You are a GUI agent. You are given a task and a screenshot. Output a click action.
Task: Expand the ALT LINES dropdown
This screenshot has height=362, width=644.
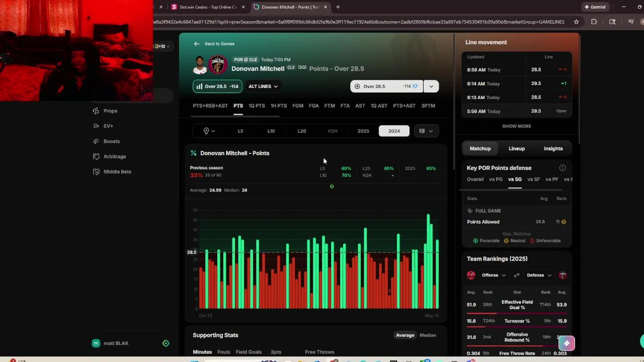pos(263,86)
